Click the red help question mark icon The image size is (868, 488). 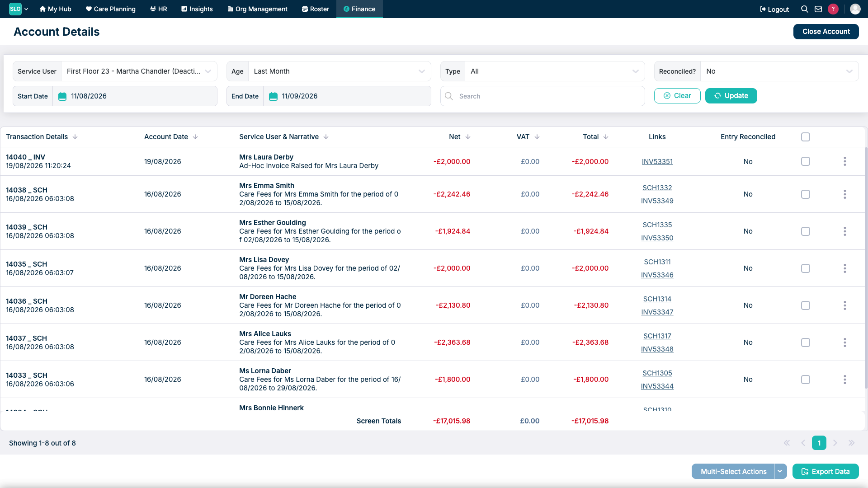[x=833, y=9]
